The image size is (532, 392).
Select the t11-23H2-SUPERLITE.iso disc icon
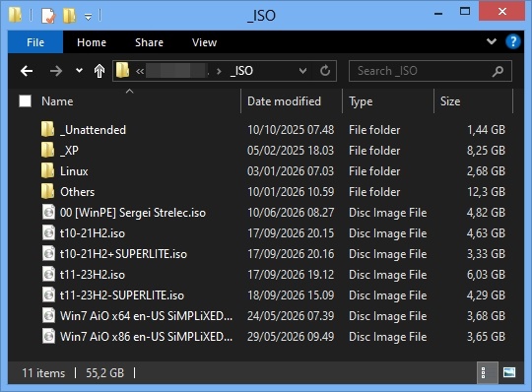pyautogui.click(x=49, y=294)
